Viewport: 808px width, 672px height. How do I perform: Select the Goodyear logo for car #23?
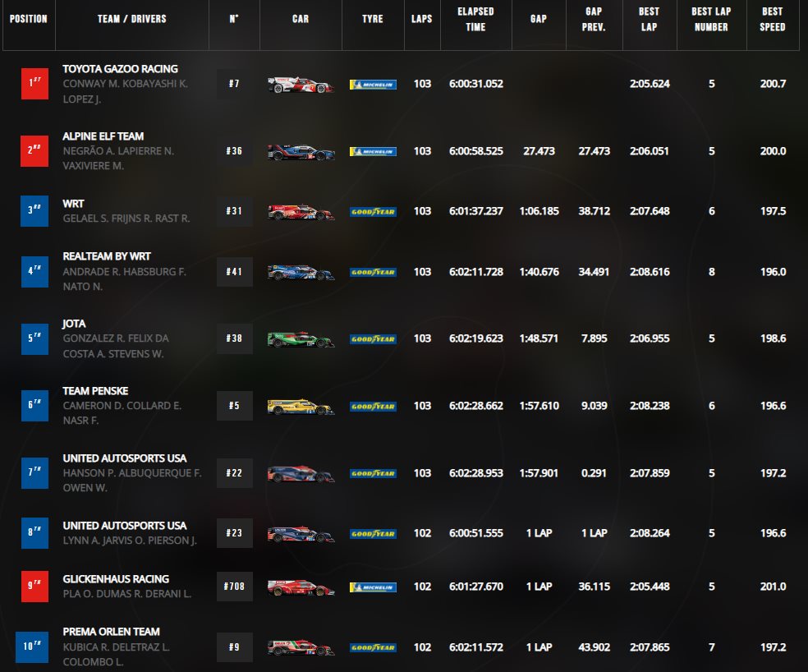(373, 534)
